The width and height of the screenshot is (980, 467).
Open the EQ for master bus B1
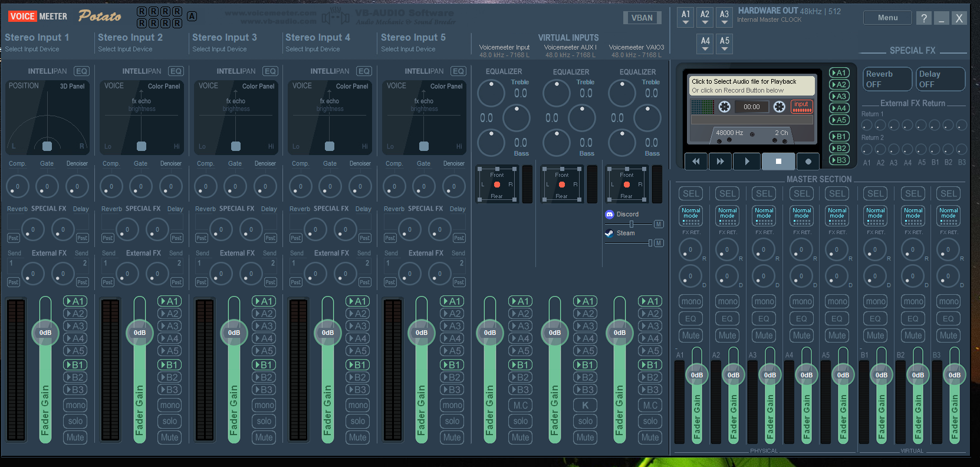tap(875, 318)
